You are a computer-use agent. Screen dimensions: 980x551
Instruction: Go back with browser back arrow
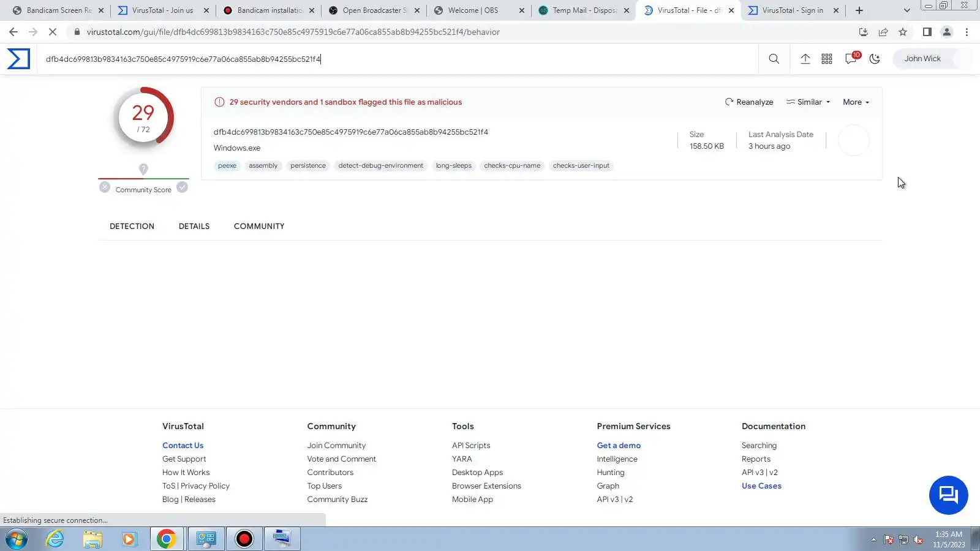[13, 32]
